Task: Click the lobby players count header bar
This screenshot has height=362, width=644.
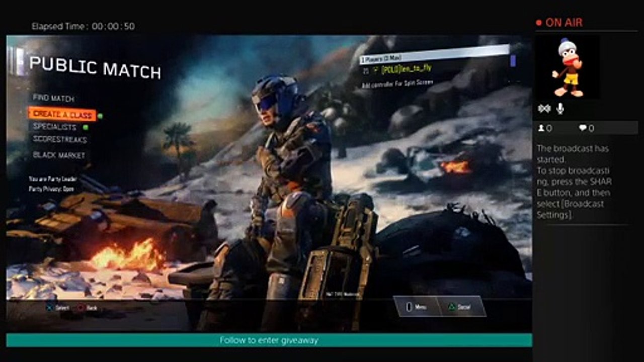Action: point(435,55)
